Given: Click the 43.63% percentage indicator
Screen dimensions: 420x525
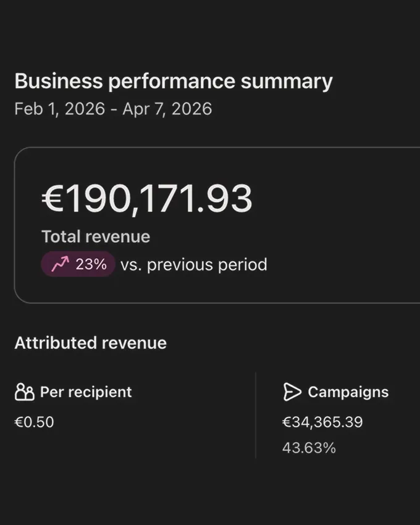Looking at the screenshot, I should pos(309,447).
